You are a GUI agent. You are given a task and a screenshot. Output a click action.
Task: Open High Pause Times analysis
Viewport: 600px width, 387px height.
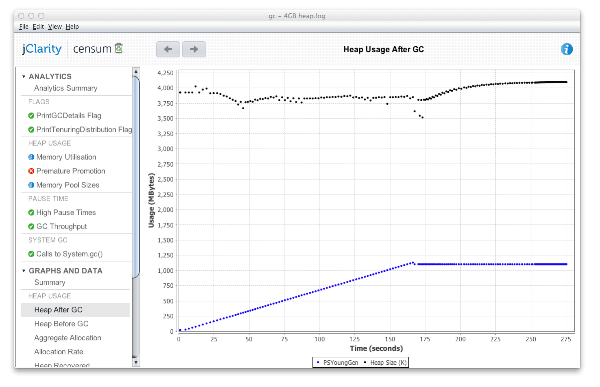click(66, 212)
